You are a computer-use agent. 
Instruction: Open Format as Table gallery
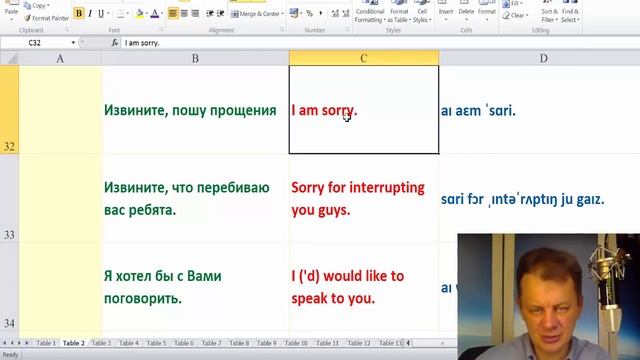coord(399,12)
